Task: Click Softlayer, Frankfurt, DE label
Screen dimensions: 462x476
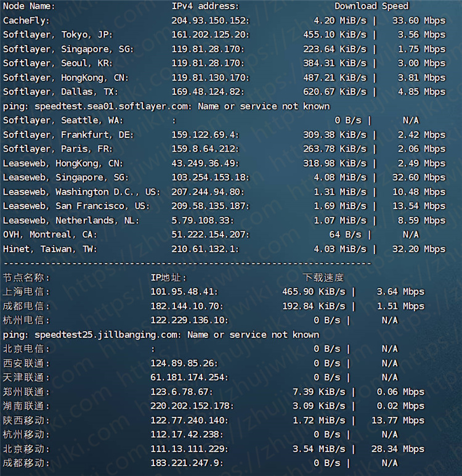Action: point(68,135)
